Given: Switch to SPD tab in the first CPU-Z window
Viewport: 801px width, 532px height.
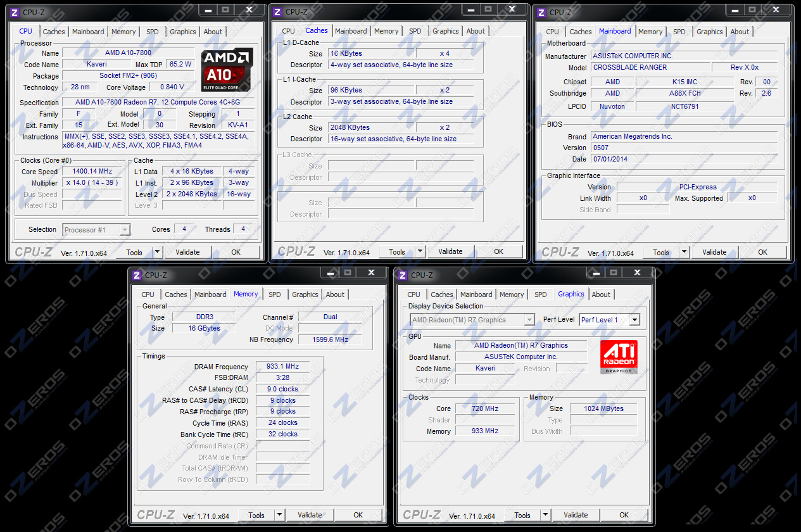Looking at the screenshot, I should pyautogui.click(x=153, y=32).
